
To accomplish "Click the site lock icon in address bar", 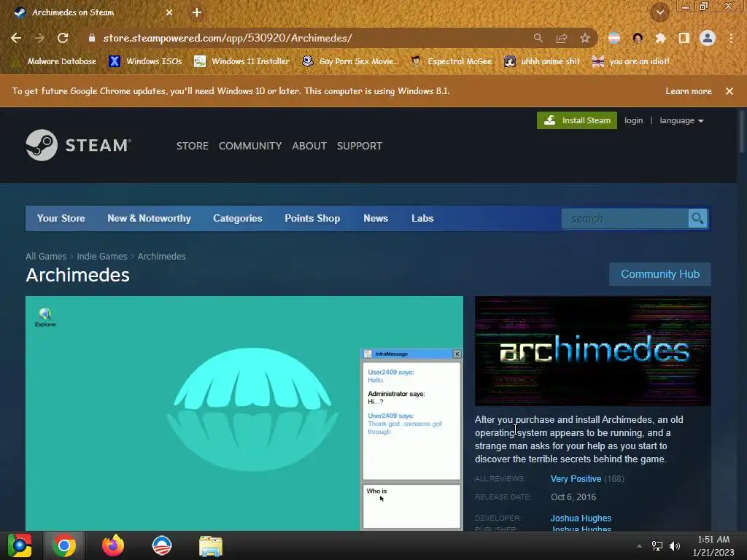I will (x=92, y=38).
